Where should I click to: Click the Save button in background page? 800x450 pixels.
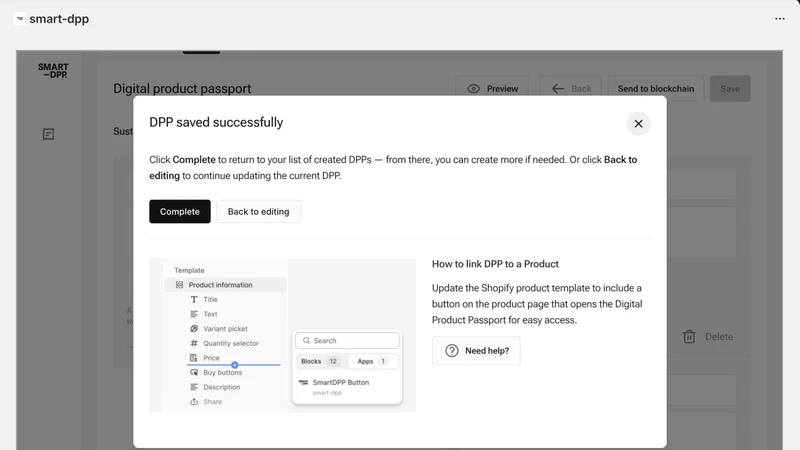click(730, 89)
